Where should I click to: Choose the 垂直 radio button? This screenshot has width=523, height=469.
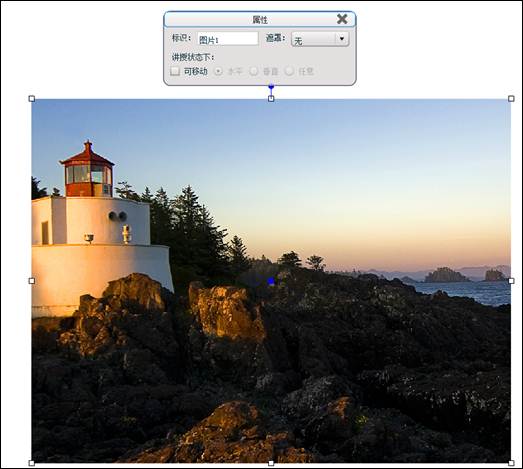(x=254, y=71)
